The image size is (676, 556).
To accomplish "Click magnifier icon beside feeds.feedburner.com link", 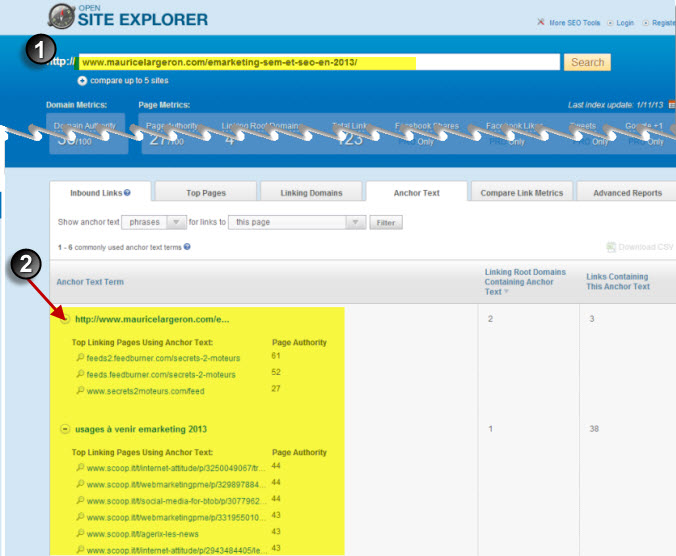I will [80, 374].
